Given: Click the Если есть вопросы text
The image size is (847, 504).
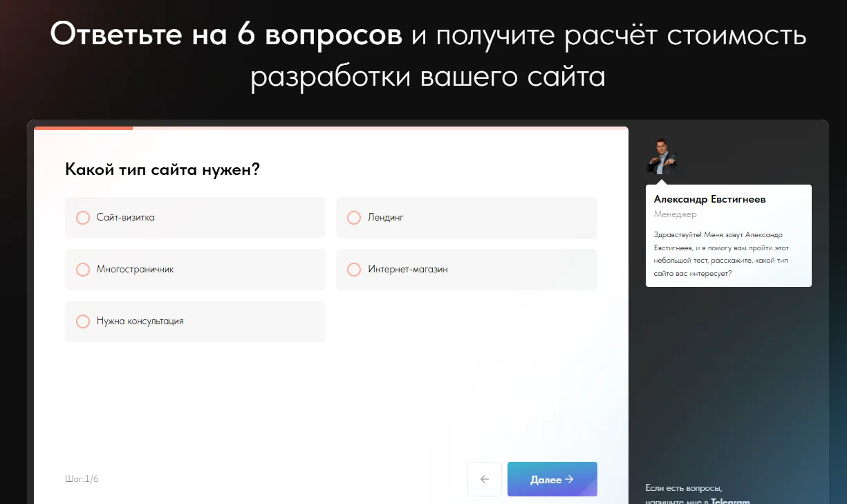Looking at the screenshot, I should [x=683, y=488].
